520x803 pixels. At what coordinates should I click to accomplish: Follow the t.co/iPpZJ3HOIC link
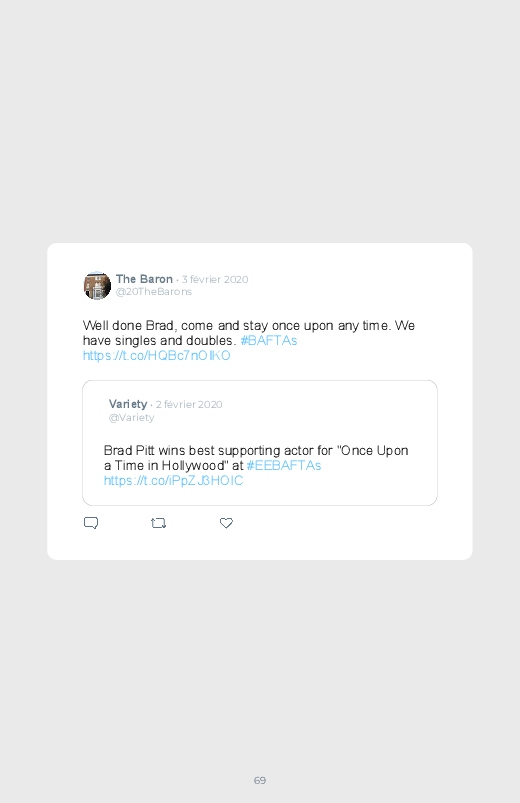tap(173, 480)
